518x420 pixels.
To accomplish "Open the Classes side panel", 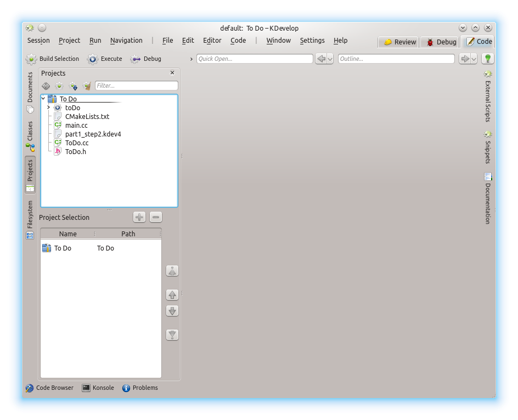I will click(30, 137).
